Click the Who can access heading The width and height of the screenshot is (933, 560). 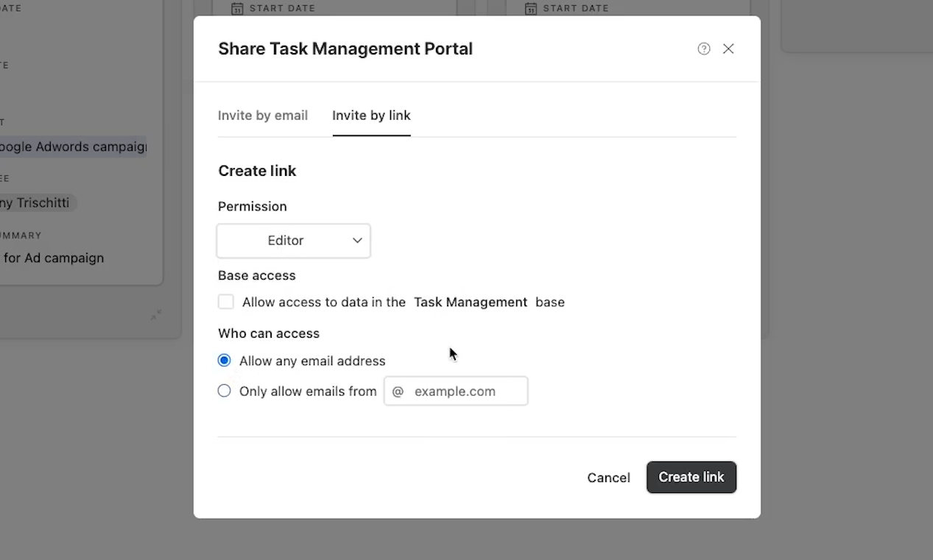click(x=269, y=333)
